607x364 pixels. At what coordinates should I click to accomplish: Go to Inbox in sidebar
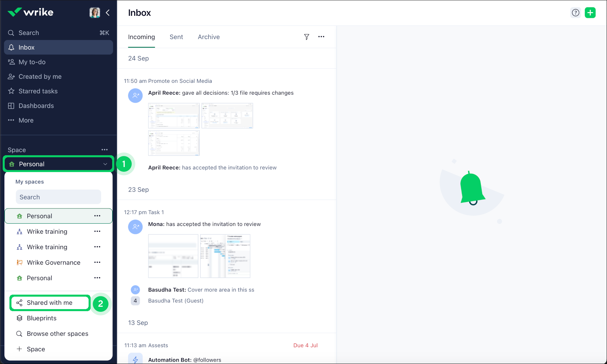pyautogui.click(x=58, y=47)
